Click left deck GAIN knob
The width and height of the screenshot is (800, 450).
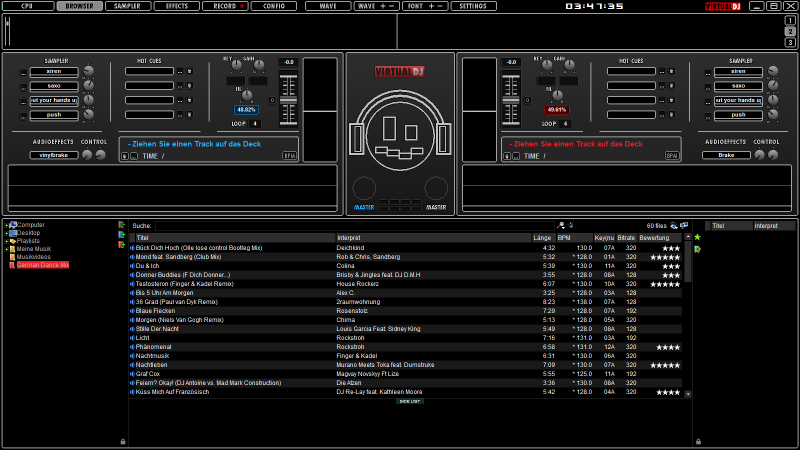click(x=259, y=65)
